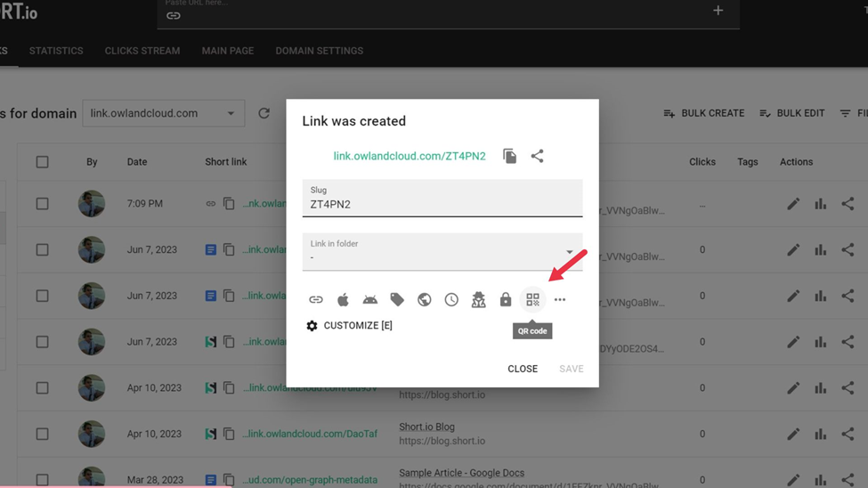Expand the link.owlandcloud.com domain dropdown

[x=163, y=113]
